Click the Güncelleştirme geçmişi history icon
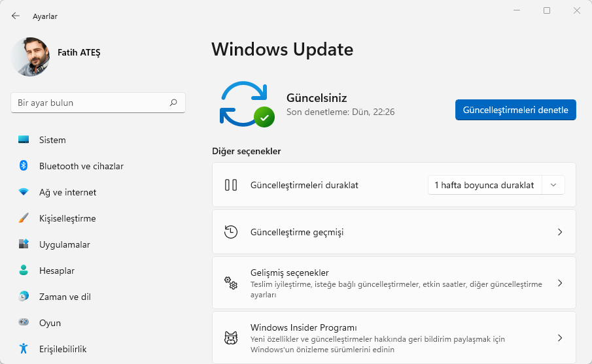Image resolution: width=592 pixels, height=364 pixels. click(x=231, y=232)
